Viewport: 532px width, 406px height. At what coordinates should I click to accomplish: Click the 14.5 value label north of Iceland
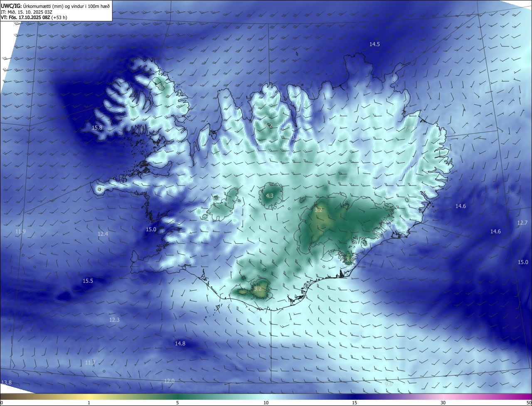pos(374,44)
